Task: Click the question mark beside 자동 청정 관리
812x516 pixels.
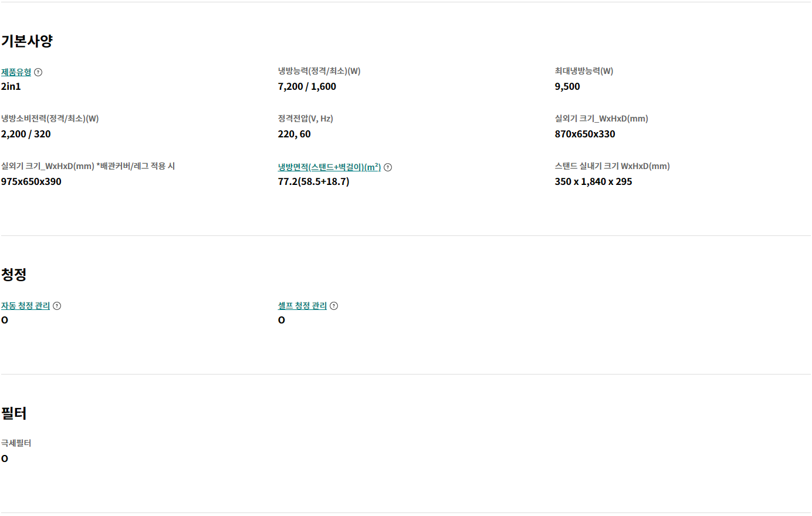Action: tap(57, 306)
